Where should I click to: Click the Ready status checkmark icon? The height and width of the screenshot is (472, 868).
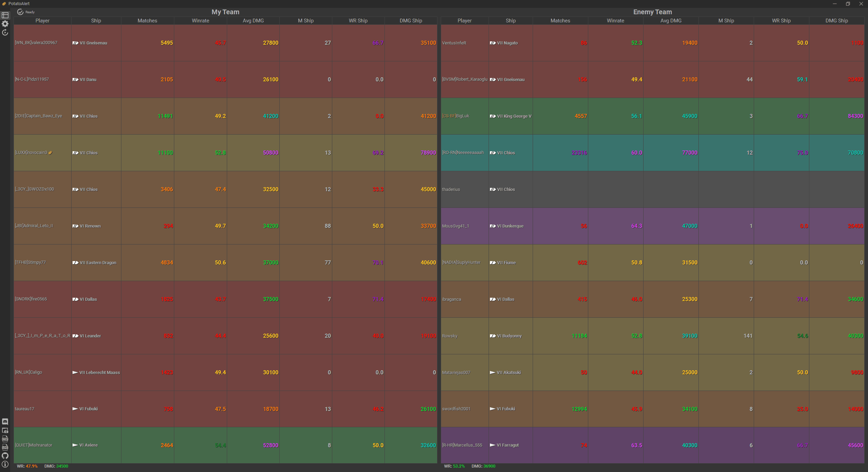pos(20,12)
